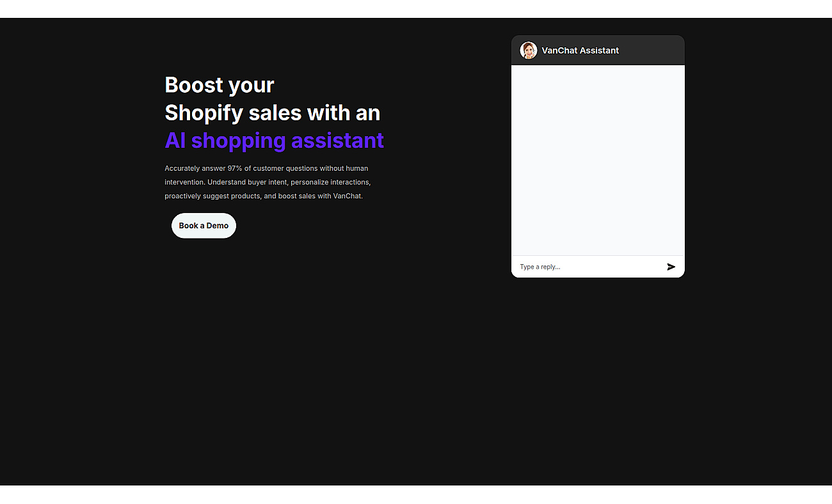Click the Book a Demo button
The width and height of the screenshot is (832, 504).
pos(204,226)
